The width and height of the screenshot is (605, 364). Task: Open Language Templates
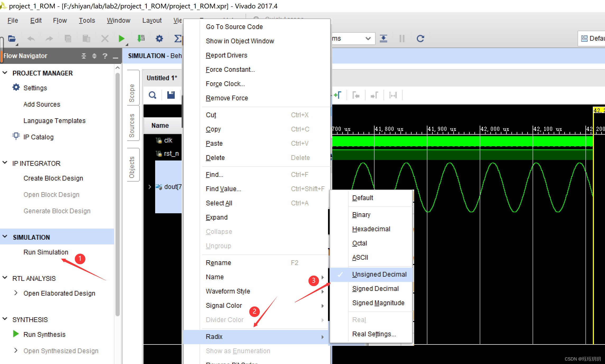pyautogui.click(x=54, y=121)
